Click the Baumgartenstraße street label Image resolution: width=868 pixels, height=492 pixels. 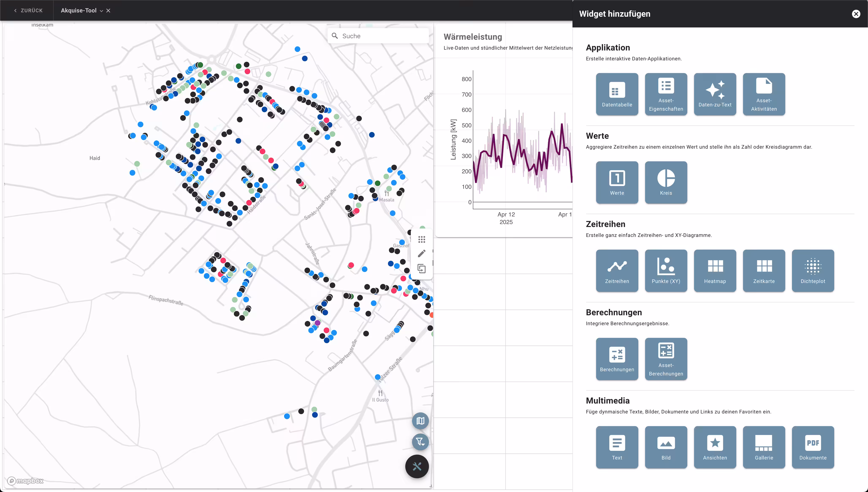[342, 355]
